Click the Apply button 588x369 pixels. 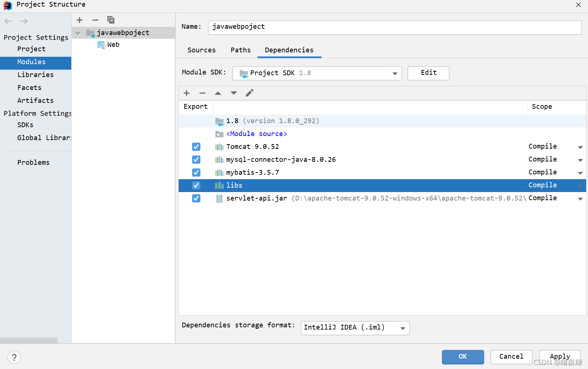[x=560, y=357]
